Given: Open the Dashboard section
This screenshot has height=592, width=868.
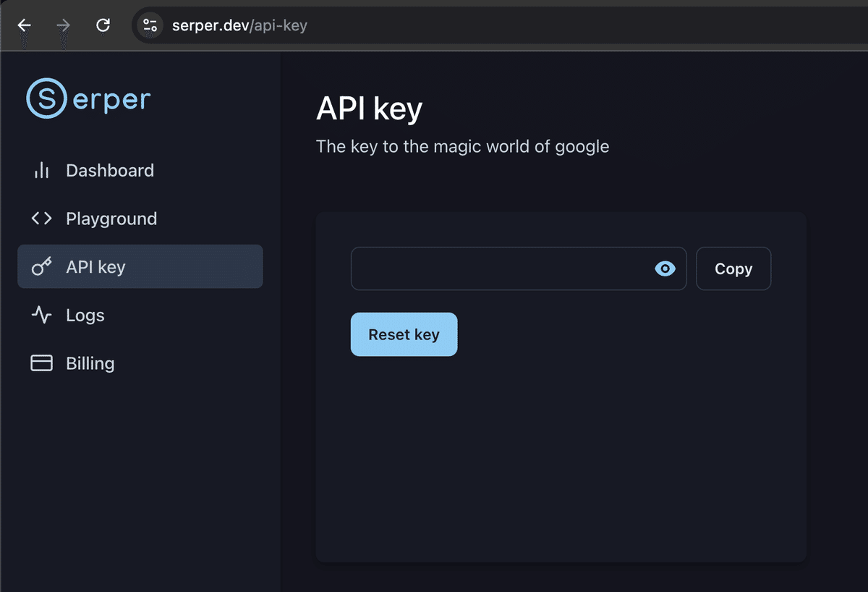Looking at the screenshot, I should [x=110, y=170].
